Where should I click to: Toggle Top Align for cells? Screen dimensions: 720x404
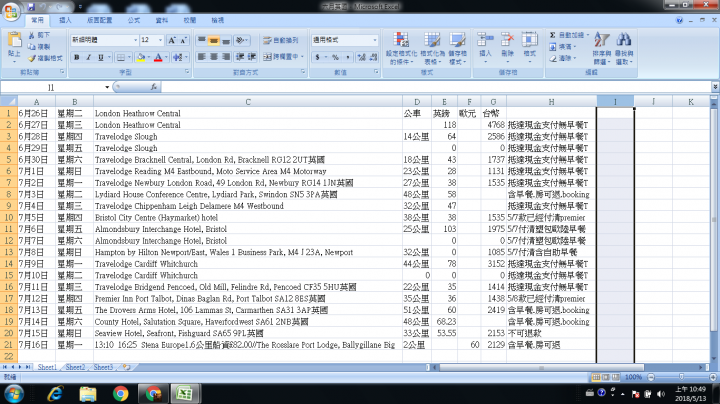pos(202,40)
